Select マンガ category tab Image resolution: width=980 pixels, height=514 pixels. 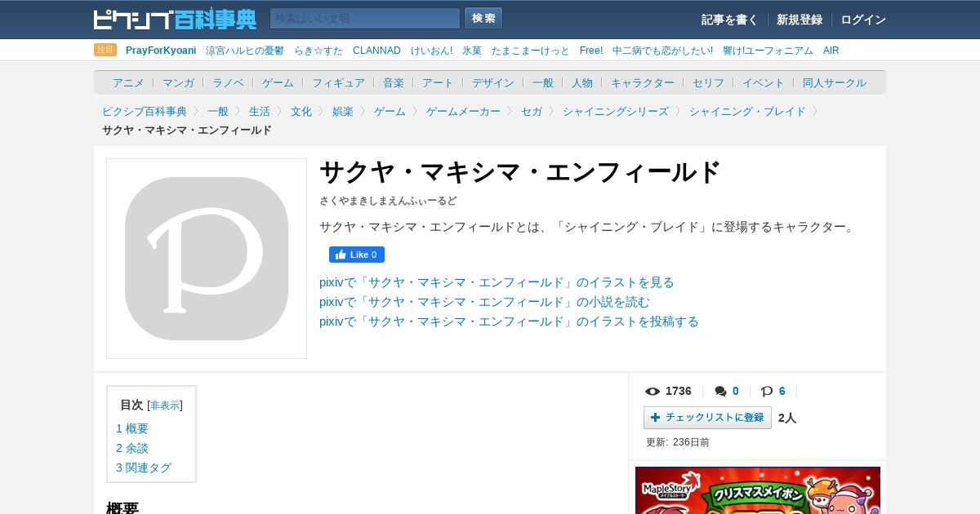[178, 82]
